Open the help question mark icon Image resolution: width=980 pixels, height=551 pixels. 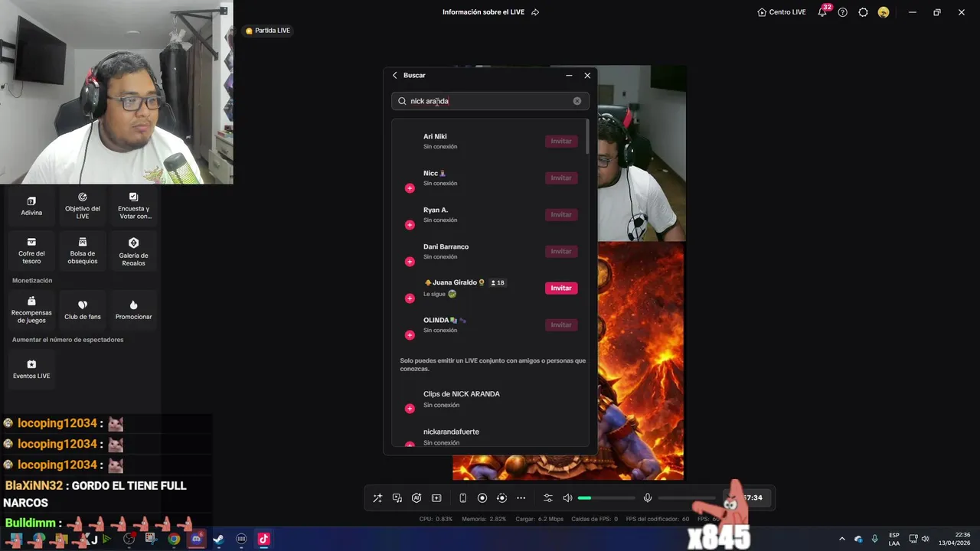click(843, 12)
